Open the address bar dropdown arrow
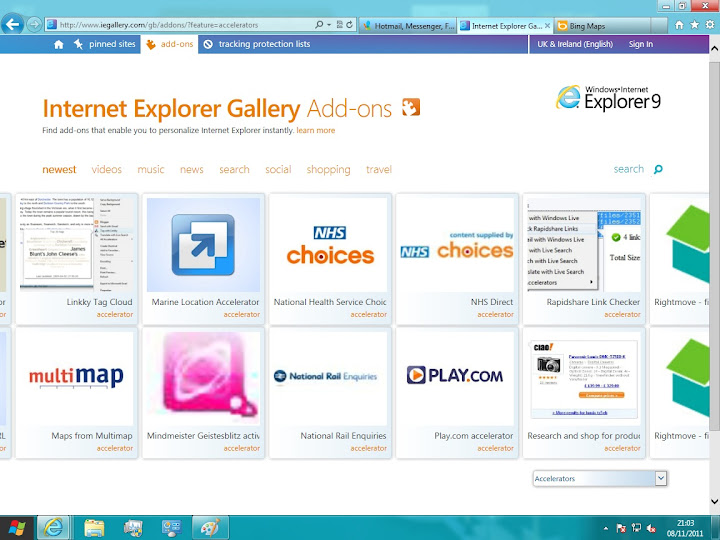The image size is (720, 540). (x=329, y=25)
